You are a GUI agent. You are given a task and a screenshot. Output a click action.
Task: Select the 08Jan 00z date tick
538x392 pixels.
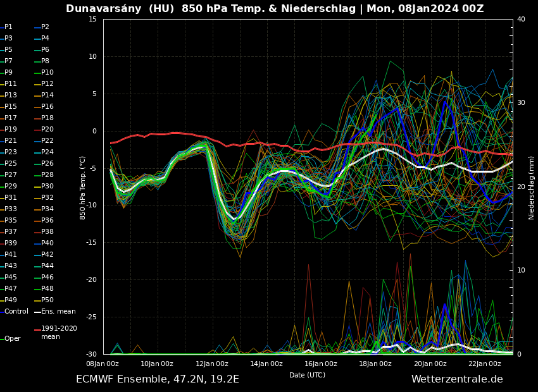pos(103,364)
